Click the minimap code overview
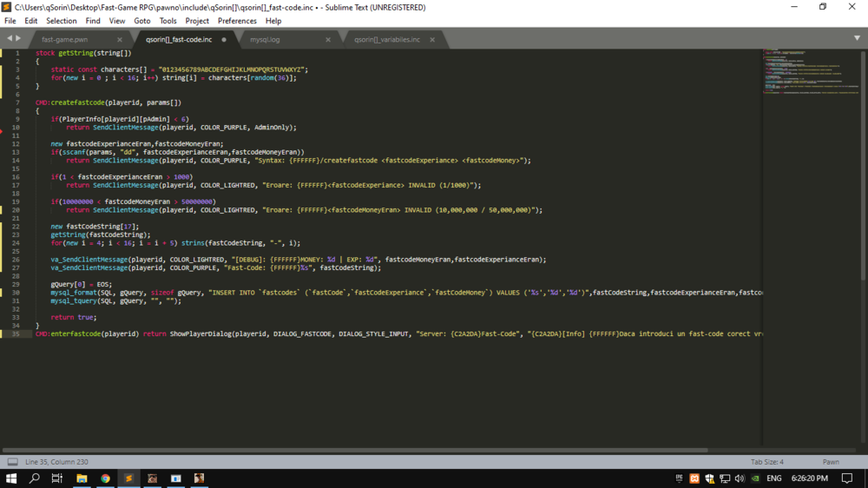The width and height of the screenshot is (868, 488). click(811, 72)
